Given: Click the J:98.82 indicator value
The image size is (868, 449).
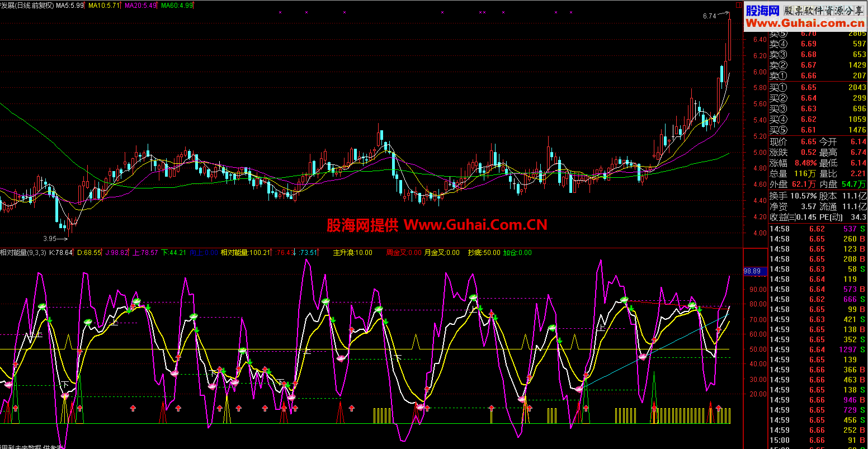Looking at the screenshot, I should click(x=116, y=253).
